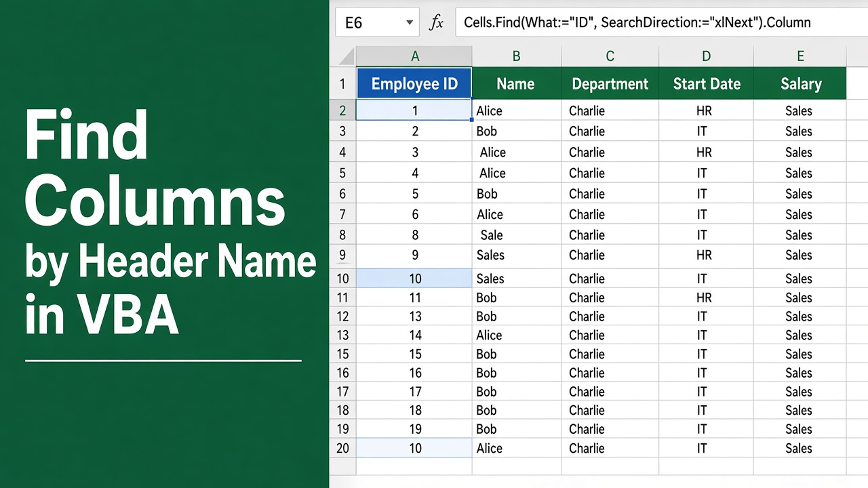
Task: Select cell A2 containing 1
Action: click(x=414, y=110)
